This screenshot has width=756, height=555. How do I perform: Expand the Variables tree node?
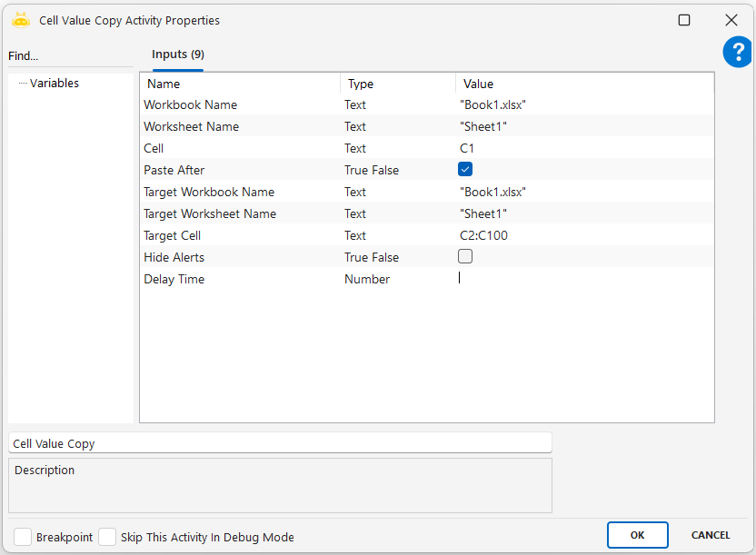55,84
